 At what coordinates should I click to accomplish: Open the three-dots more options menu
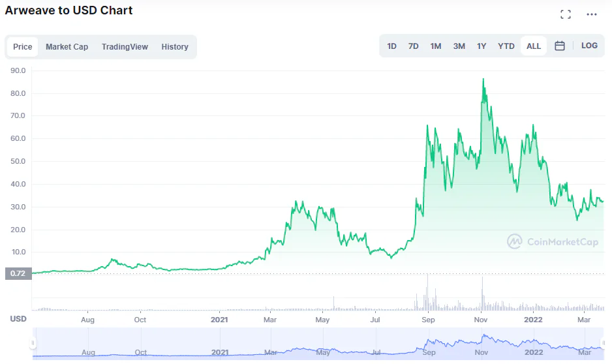click(x=592, y=14)
